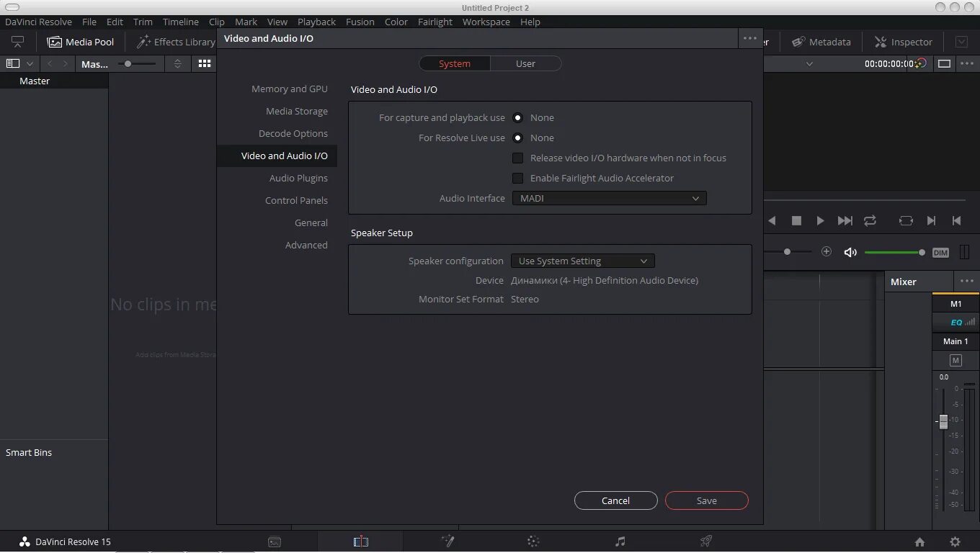This screenshot has height=553, width=980.
Task: Select None for capture and playback use
Action: pyautogui.click(x=517, y=117)
